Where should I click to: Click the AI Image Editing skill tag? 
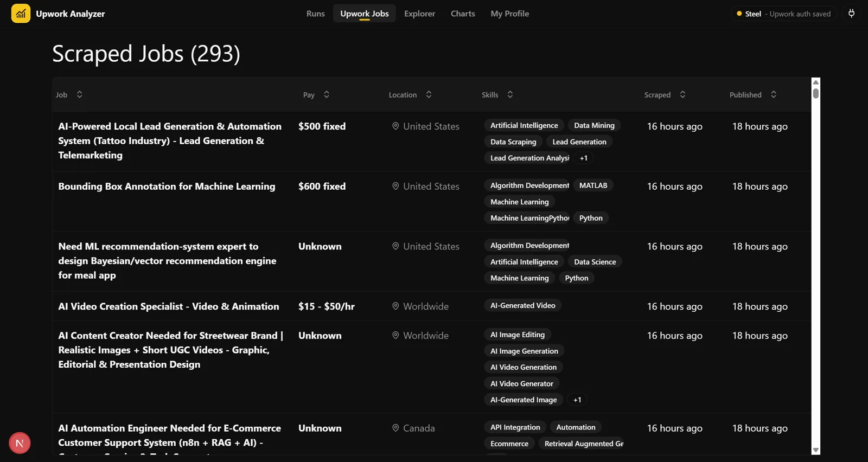click(518, 335)
